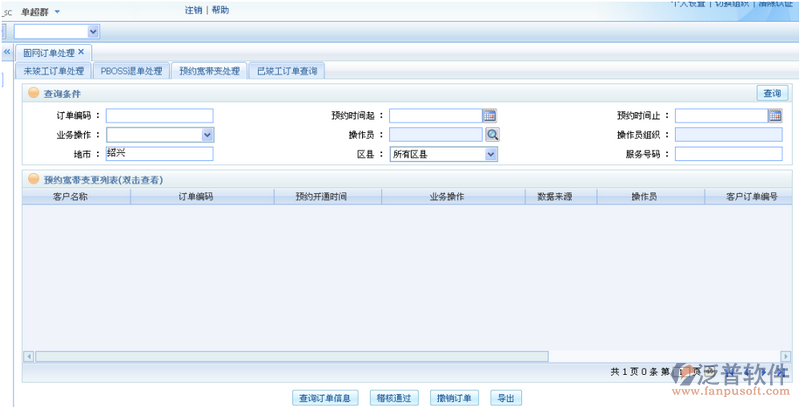
Task: Switch to PBOSS退单处理 tab
Action: pos(131,72)
